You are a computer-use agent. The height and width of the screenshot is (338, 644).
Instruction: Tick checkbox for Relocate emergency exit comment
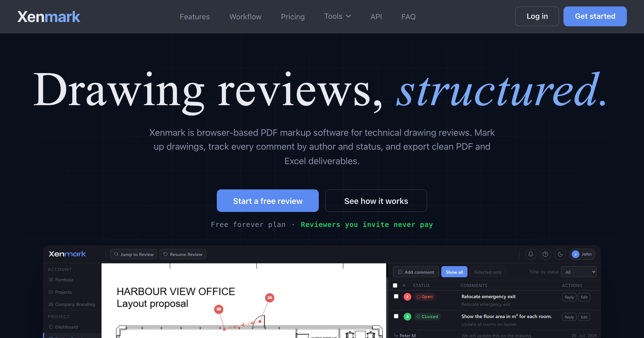click(x=396, y=296)
